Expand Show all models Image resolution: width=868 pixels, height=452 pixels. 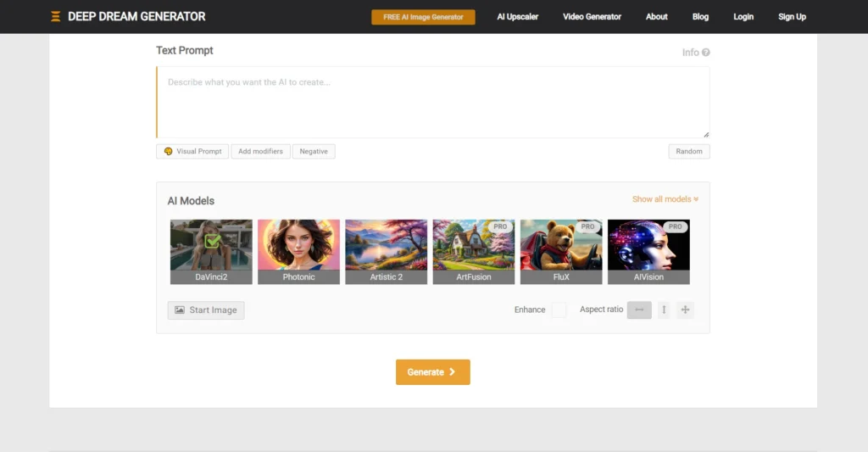pos(665,199)
